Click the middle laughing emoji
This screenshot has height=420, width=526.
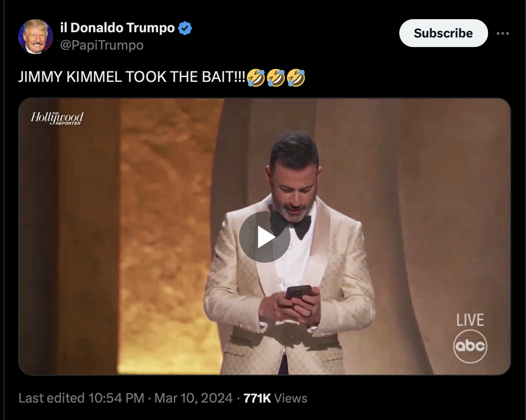276,78
